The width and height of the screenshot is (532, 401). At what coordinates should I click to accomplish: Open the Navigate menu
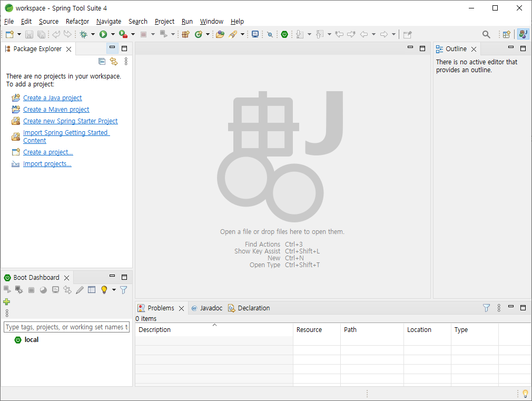click(x=109, y=22)
